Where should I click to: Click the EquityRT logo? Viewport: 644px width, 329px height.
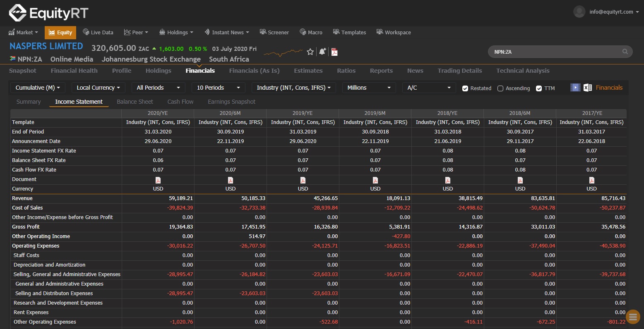(x=48, y=13)
